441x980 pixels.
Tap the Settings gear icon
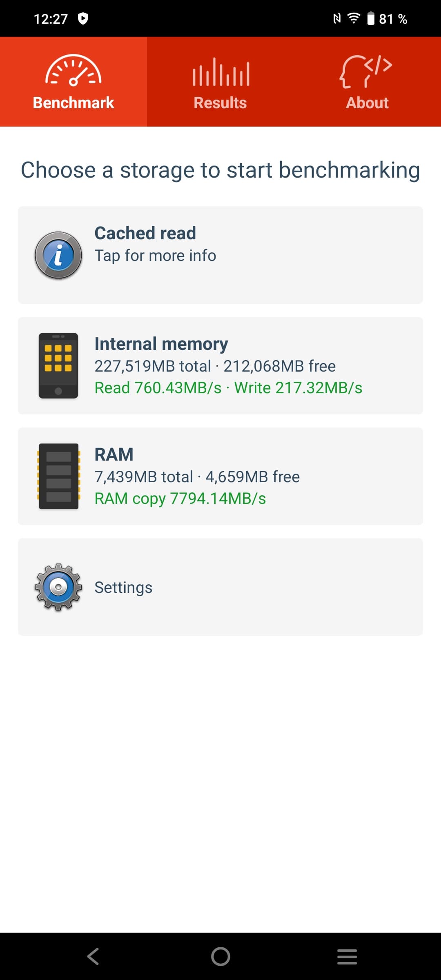click(x=58, y=587)
